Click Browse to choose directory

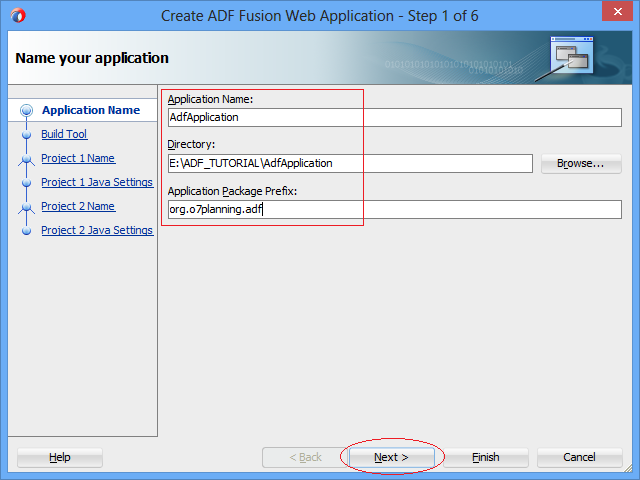pos(581,163)
